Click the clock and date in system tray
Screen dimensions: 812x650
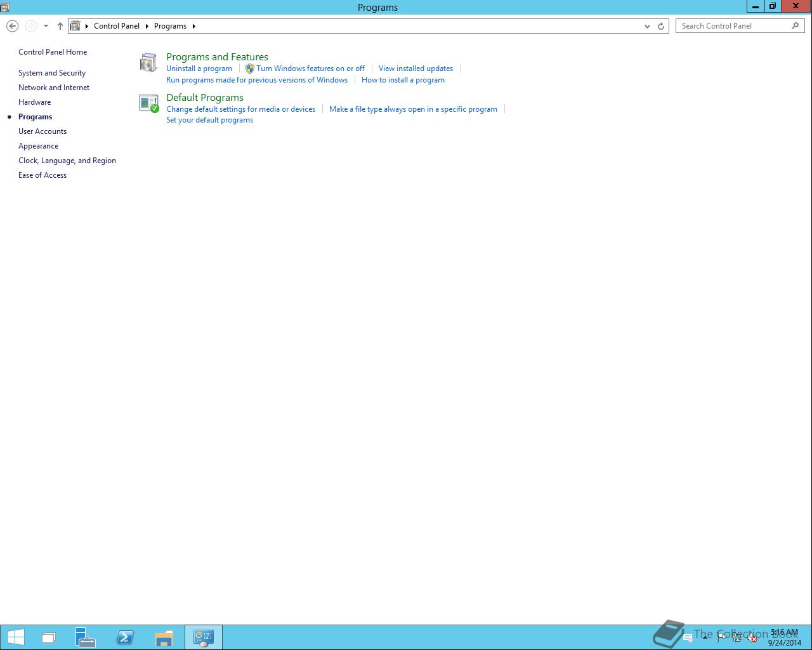pyautogui.click(x=785, y=637)
